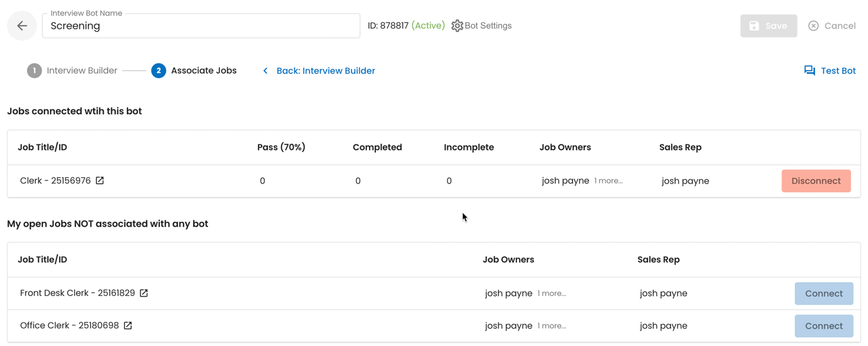Click 'Jobs connected wtih this bot' heading
868x346 pixels.
point(74,111)
